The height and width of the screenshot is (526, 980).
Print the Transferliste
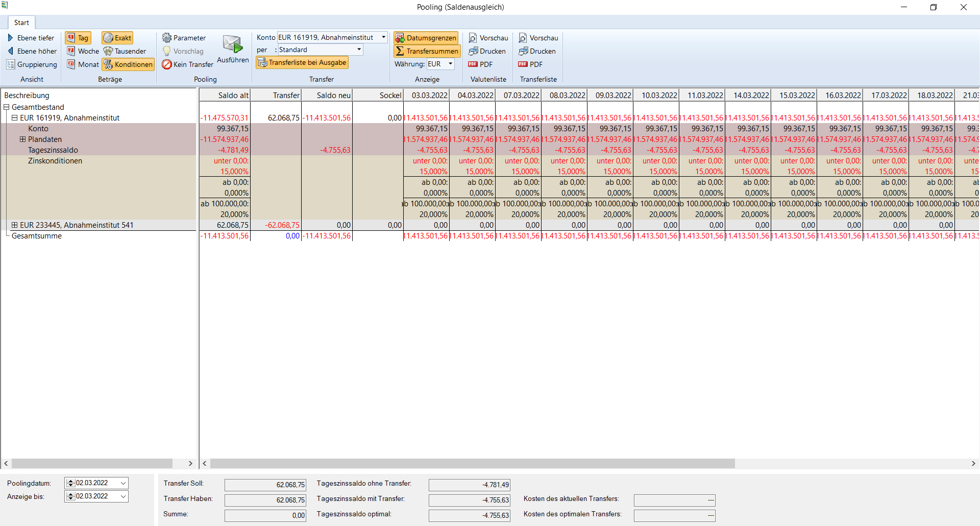[x=537, y=51]
